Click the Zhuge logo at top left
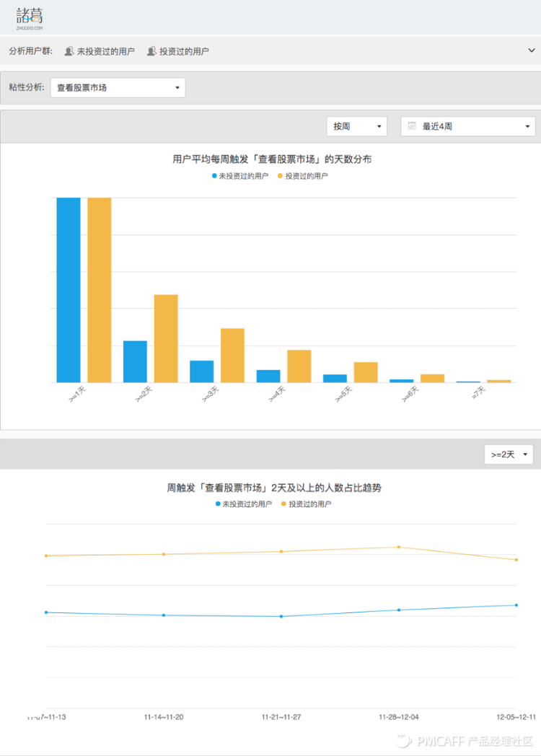This screenshot has height=756, width=541. coord(30,18)
